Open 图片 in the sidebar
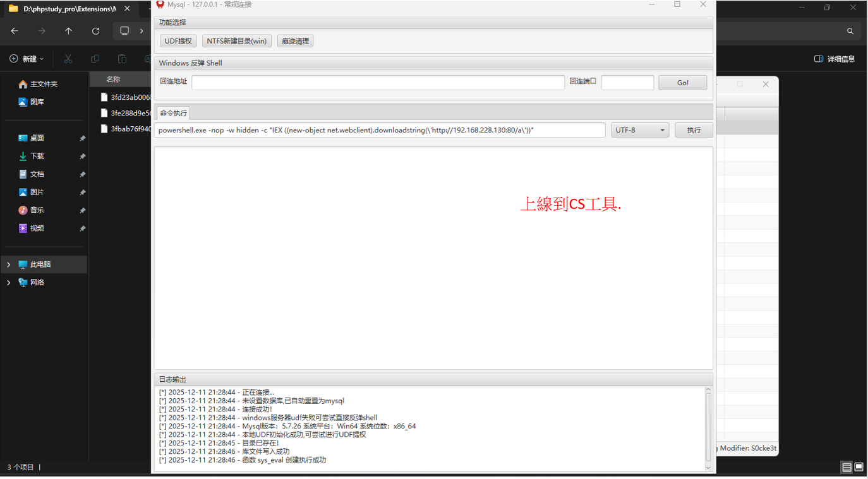Image resolution: width=868 pixels, height=479 pixels. pyautogui.click(x=37, y=192)
